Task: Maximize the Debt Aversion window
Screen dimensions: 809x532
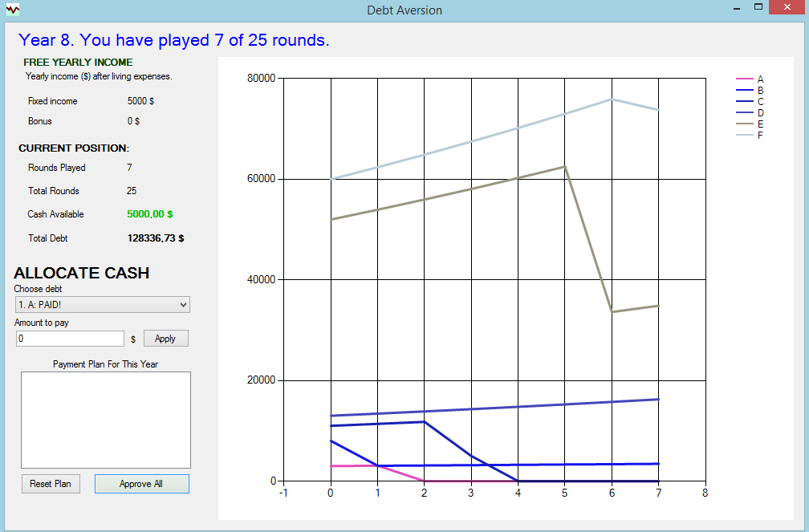Action: pyautogui.click(x=758, y=9)
